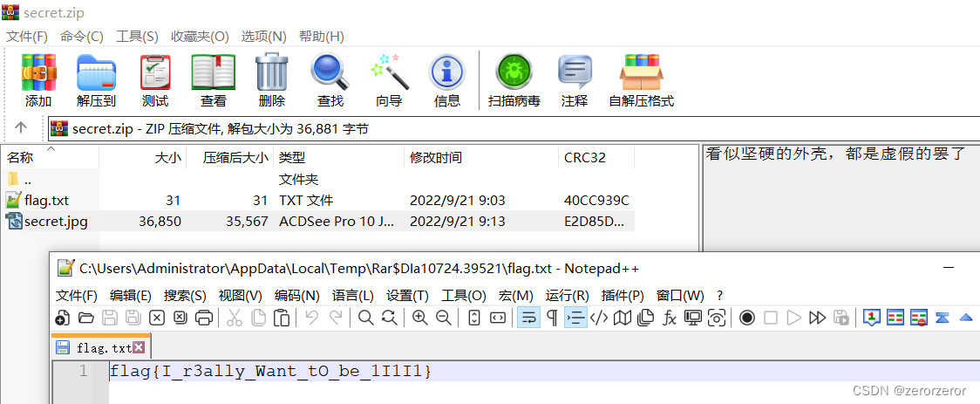Start macro recording round button

pos(747,318)
